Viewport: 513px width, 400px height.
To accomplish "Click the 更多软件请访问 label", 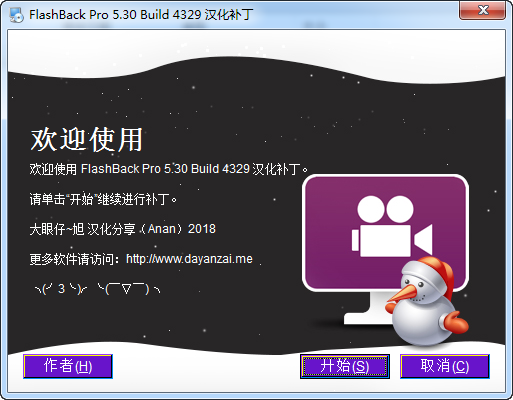I will (74, 259).
